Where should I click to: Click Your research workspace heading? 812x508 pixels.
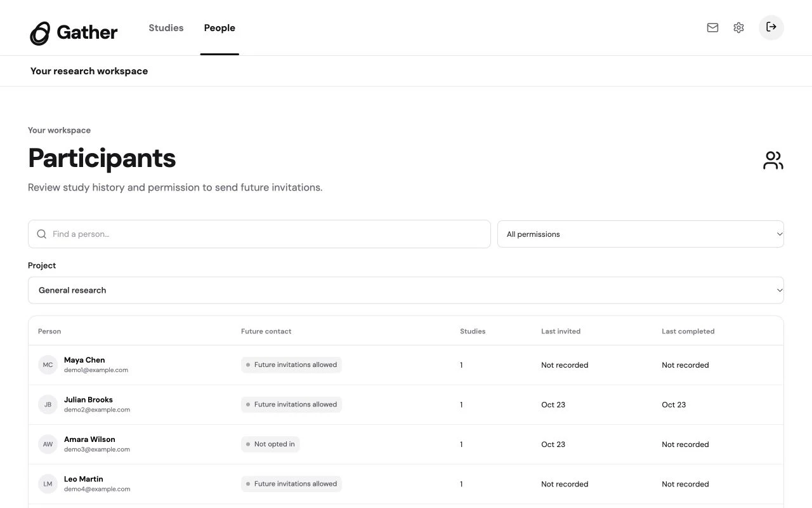click(89, 71)
